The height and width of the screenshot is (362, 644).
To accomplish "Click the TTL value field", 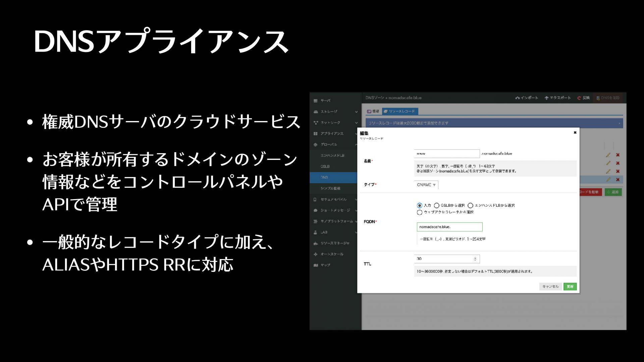I will click(447, 259).
